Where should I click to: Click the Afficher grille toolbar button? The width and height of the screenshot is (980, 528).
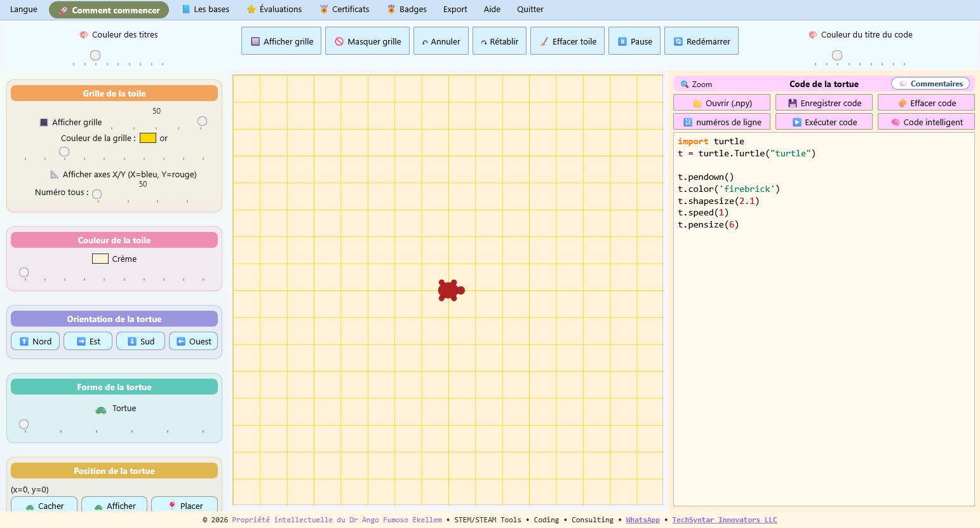(281, 41)
